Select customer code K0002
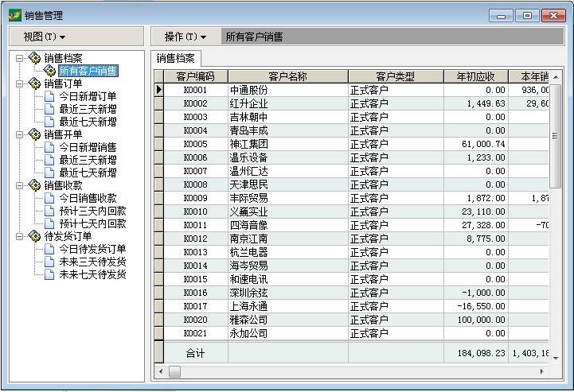This screenshot has width=574, height=392. coord(196,103)
